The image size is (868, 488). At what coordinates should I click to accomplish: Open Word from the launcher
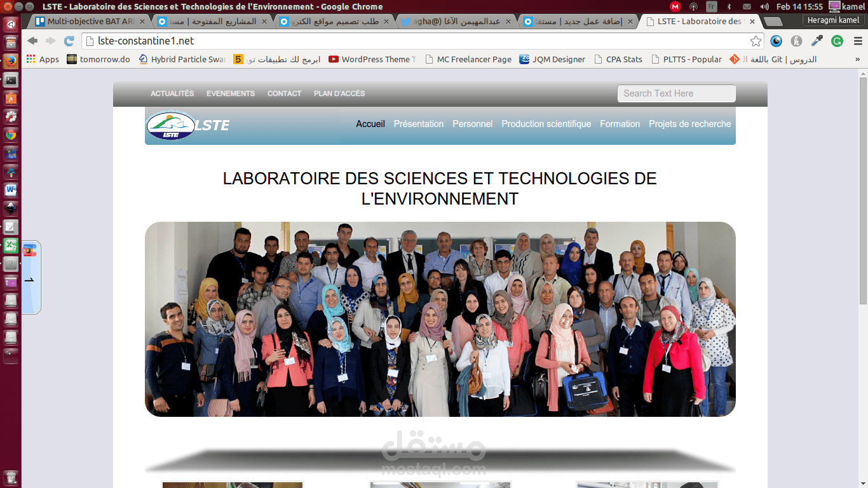11,190
